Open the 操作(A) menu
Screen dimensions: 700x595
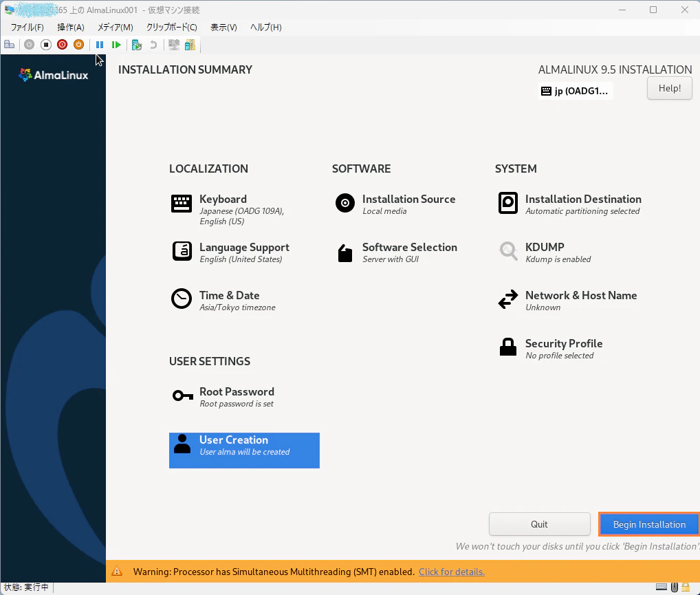point(71,28)
